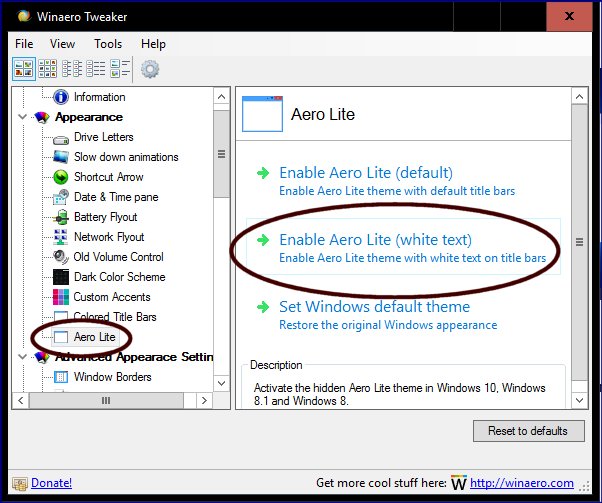602x503 pixels.
Task: Open the View menu
Action: coord(62,44)
